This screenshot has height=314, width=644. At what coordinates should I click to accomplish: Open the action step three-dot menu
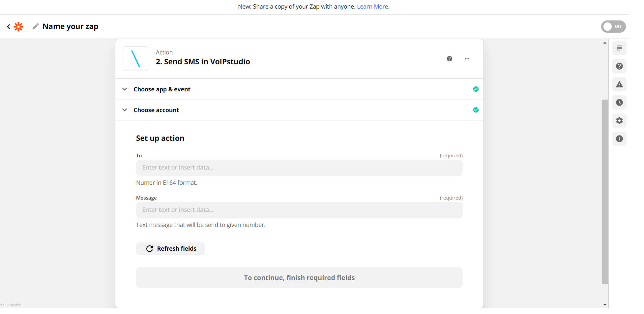click(x=467, y=59)
